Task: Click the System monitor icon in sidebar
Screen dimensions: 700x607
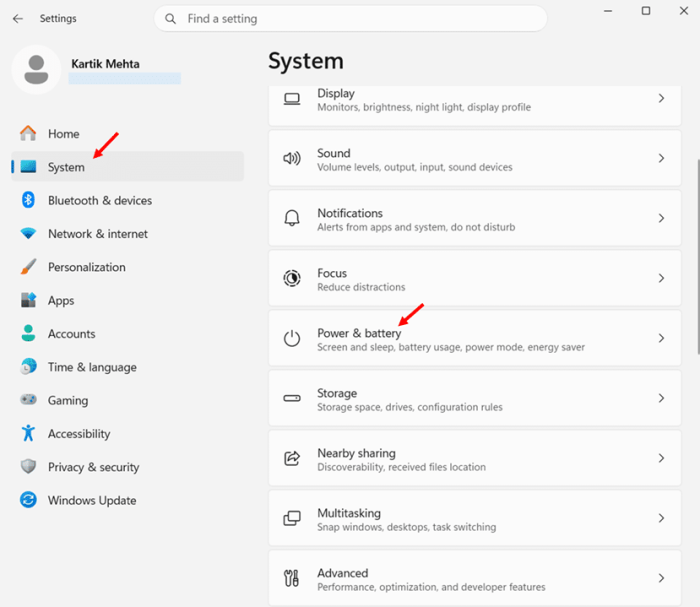Action: (x=28, y=166)
